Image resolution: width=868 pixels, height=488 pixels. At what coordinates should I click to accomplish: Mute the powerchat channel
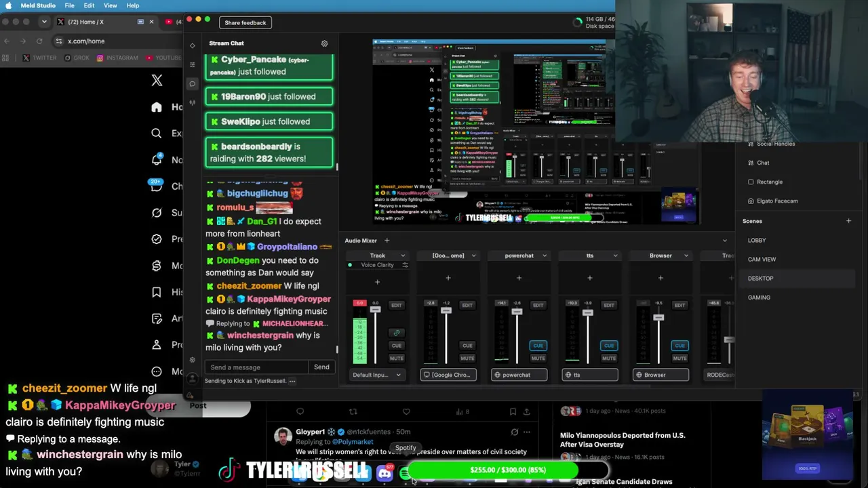tap(538, 359)
